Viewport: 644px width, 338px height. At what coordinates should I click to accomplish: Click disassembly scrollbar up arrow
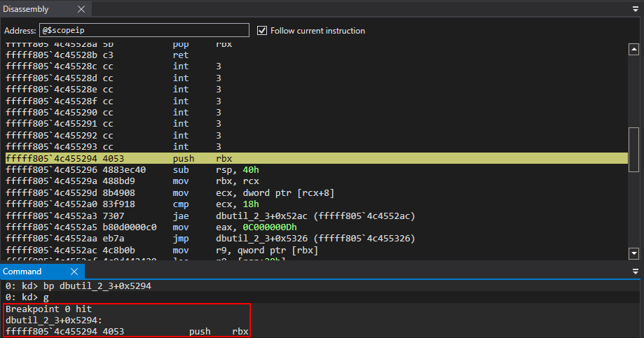click(x=633, y=49)
